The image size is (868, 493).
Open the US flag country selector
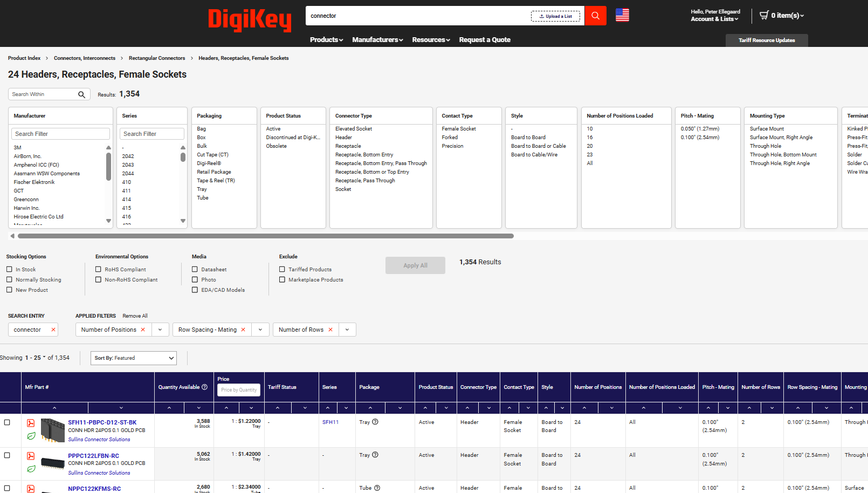point(622,16)
